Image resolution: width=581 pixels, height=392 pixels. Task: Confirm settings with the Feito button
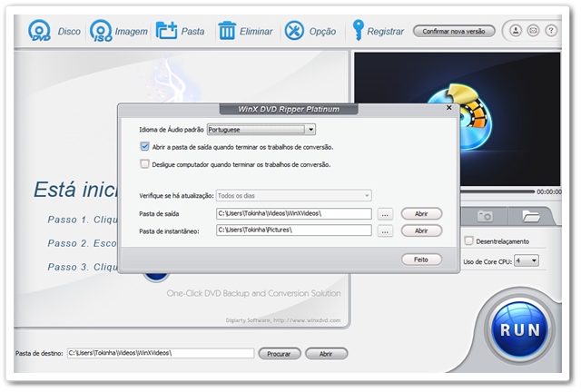[421, 260]
